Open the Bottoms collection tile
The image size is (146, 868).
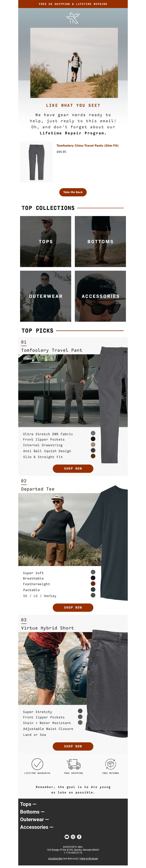tap(100, 242)
